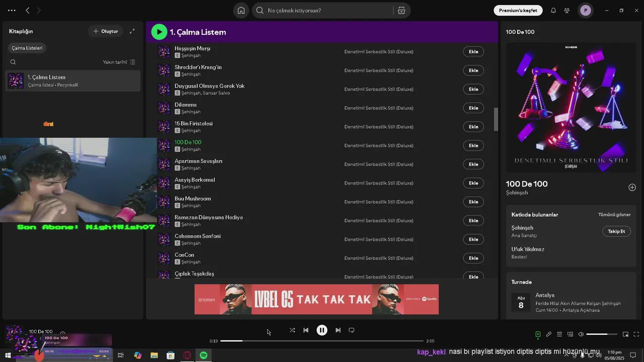
Task: Enter full screen mode
Action: coord(636,334)
